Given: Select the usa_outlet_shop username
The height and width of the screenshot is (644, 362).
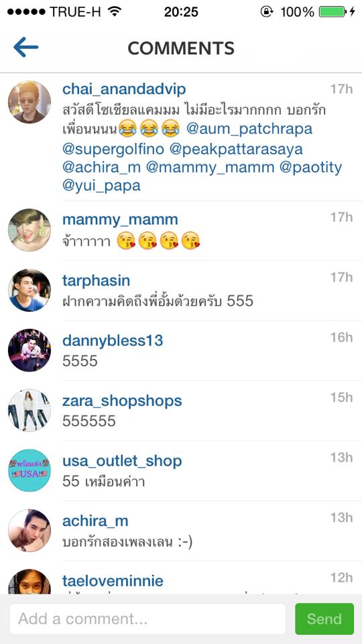Looking at the screenshot, I should point(122,461).
